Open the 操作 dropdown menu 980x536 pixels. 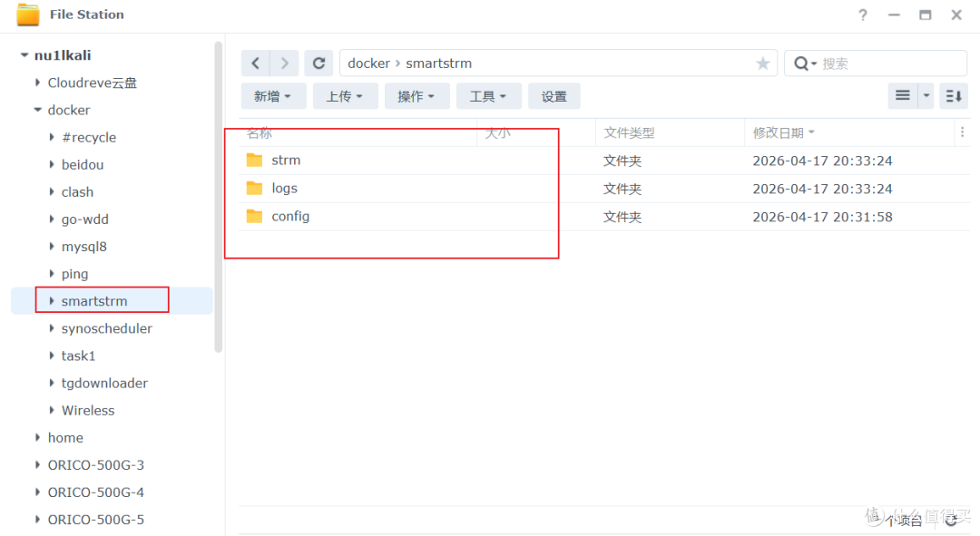click(x=416, y=96)
